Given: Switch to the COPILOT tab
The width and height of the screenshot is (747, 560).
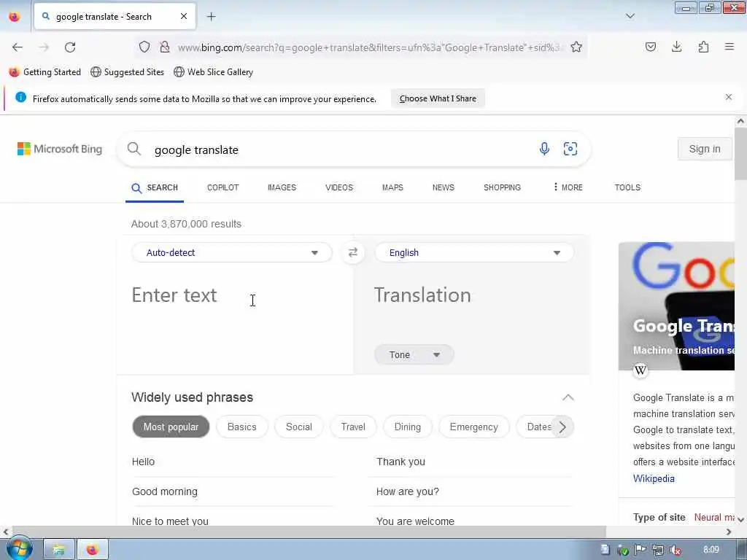Looking at the screenshot, I should 223,187.
